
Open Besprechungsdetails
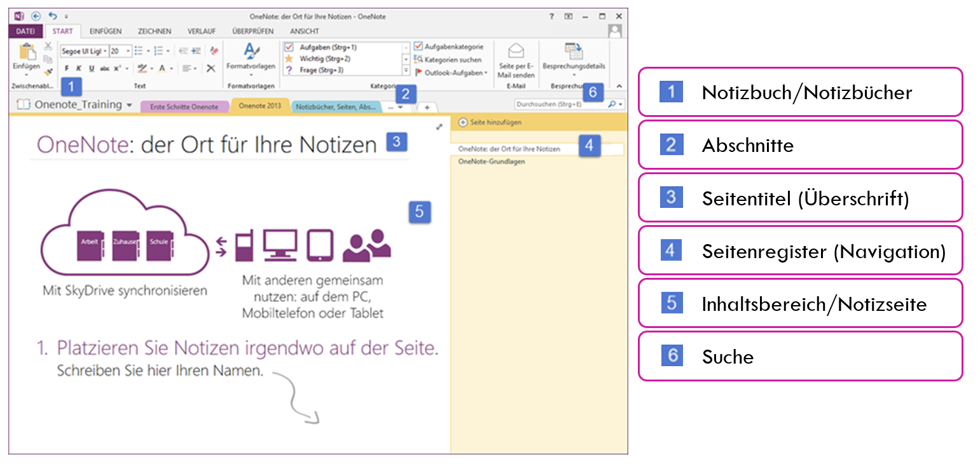click(574, 58)
